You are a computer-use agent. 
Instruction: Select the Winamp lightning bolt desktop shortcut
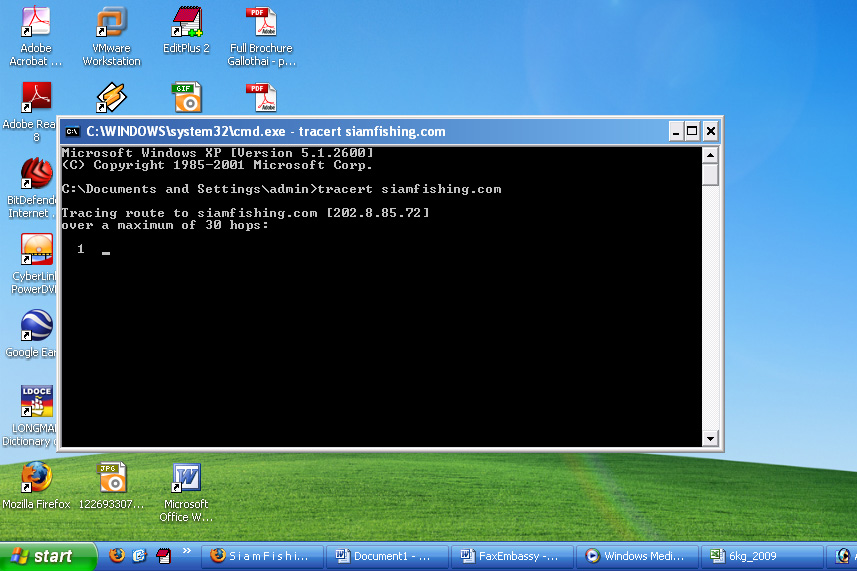pos(111,97)
